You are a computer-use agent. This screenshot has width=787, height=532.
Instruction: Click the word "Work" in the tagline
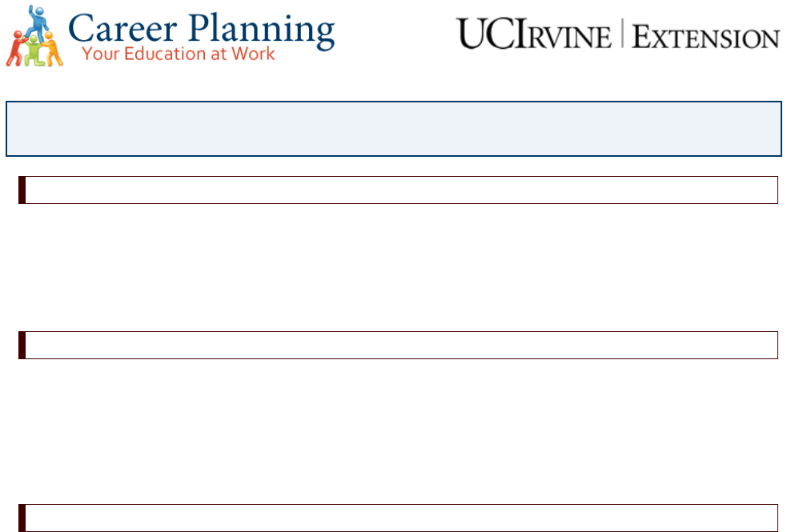253,53
